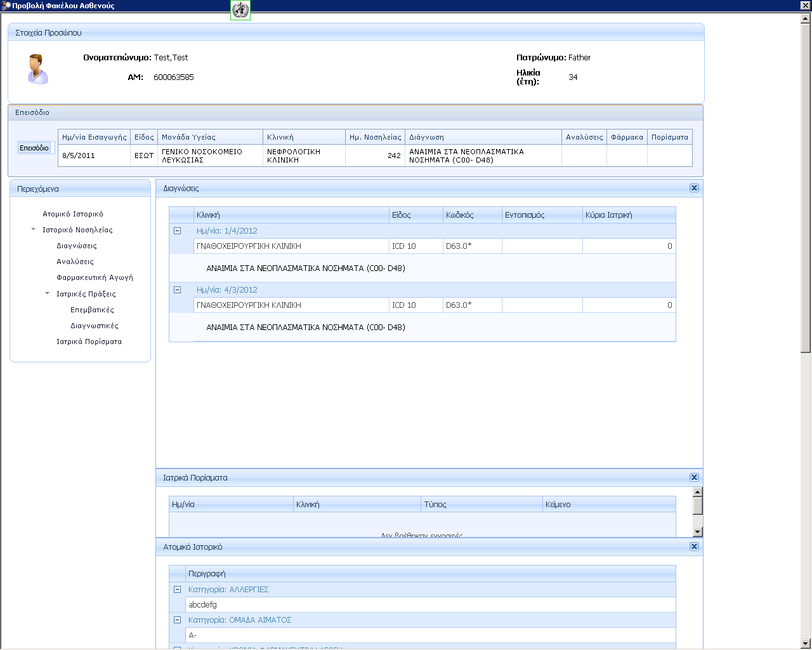The height and width of the screenshot is (650, 812).
Task: Close the Ατομικό Ιστορικό panel
Action: (694, 547)
